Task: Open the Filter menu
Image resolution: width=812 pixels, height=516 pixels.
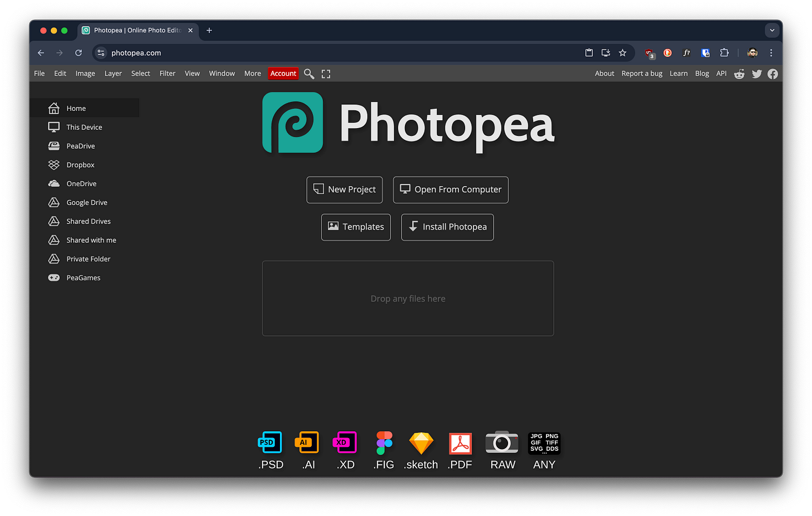Action: point(167,74)
